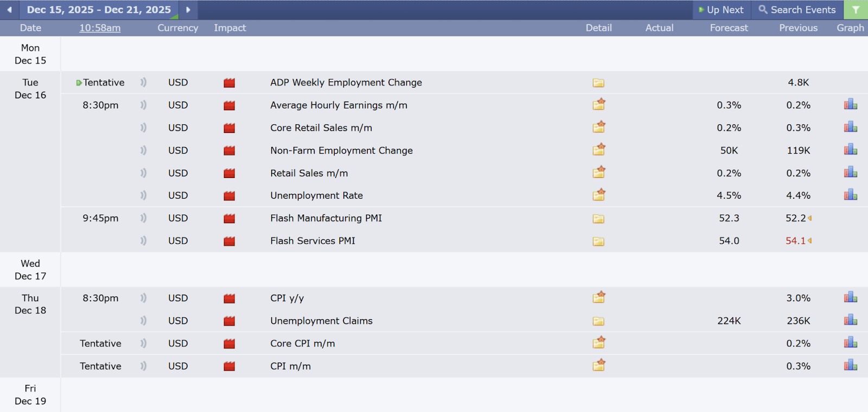The image size is (868, 412).
Task: Click revised arrow beside Flash Services PMI previous
Action: 809,241
